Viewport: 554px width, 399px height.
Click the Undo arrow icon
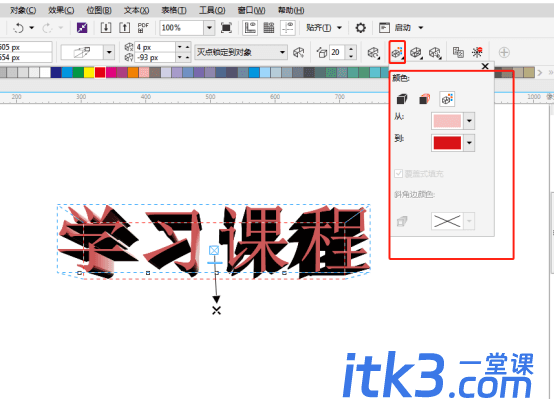pyautogui.click(x=18, y=28)
